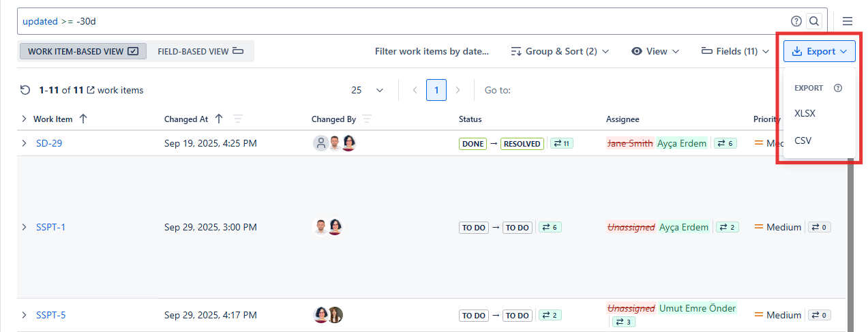The width and height of the screenshot is (868, 332).
Task: Open the SSPT-1 work item link
Action: pyautogui.click(x=50, y=227)
